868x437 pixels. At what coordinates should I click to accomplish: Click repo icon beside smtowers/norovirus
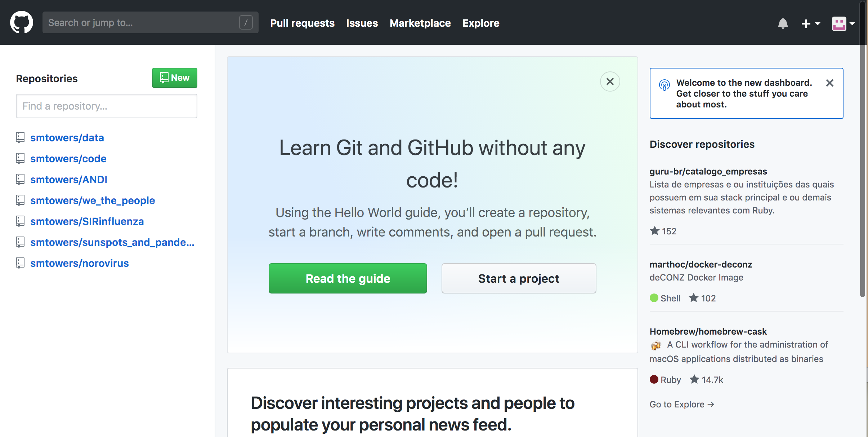click(x=20, y=263)
